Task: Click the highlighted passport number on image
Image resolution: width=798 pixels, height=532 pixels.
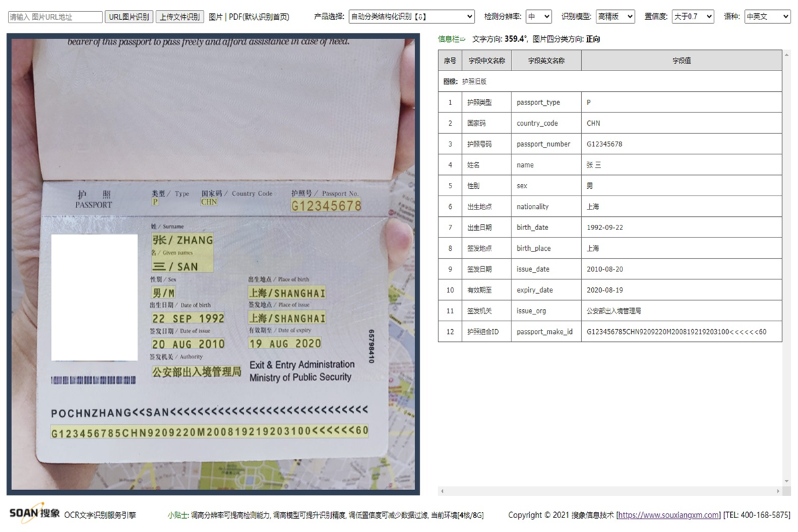Action: 326,206
